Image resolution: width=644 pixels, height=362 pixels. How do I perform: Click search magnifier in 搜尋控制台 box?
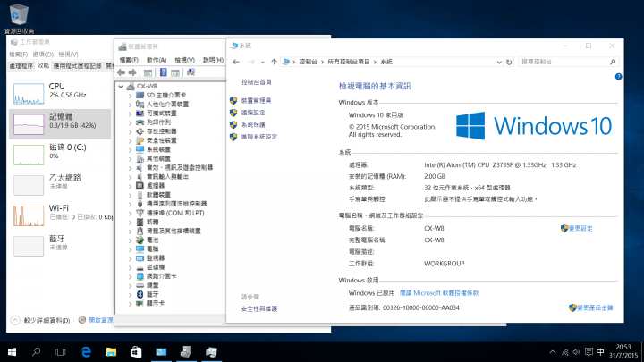(613, 62)
